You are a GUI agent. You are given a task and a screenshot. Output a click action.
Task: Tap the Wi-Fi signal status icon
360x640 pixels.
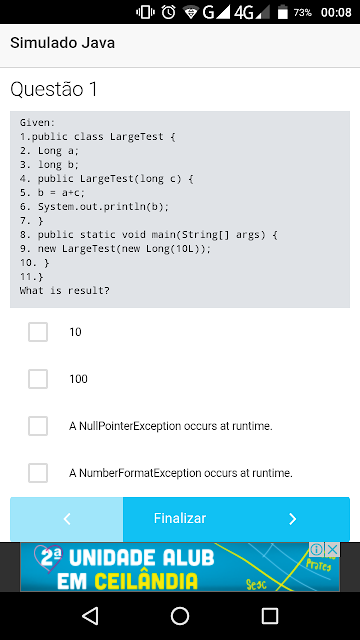point(190,13)
